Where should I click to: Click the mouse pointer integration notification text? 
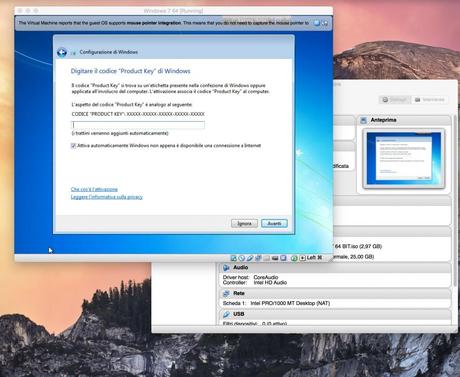point(164,23)
